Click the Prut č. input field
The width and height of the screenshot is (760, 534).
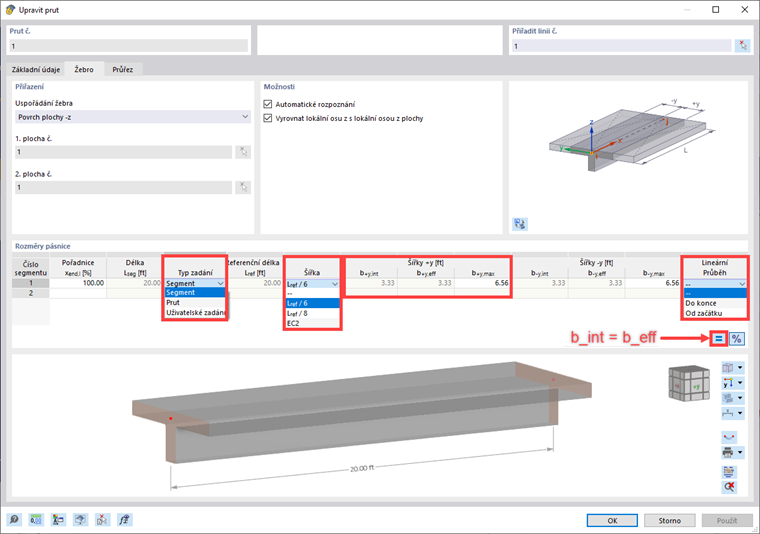tap(128, 46)
